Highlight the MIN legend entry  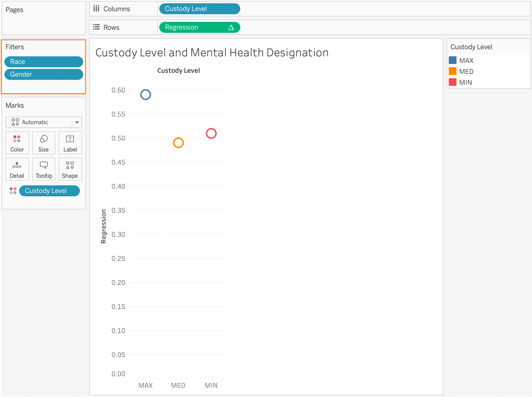[466, 82]
